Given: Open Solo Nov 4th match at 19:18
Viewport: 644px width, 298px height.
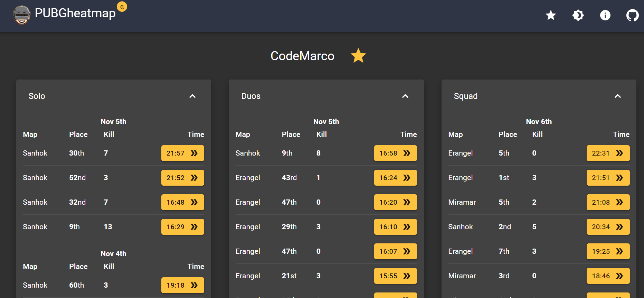Looking at the screenshot, I should pyautogui.click(x=183, y=285).
